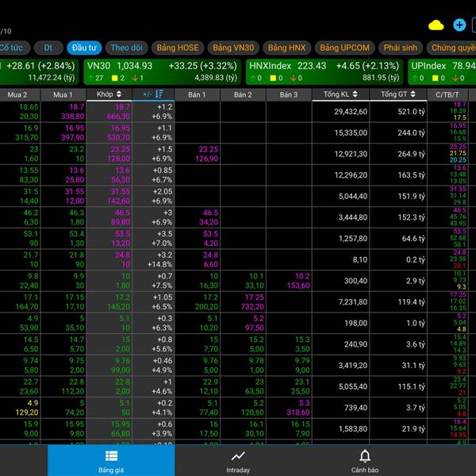Select matched price 9.76 cell in Khớp
This screenshot has height=476, width=476.
(x=123, y=361)
